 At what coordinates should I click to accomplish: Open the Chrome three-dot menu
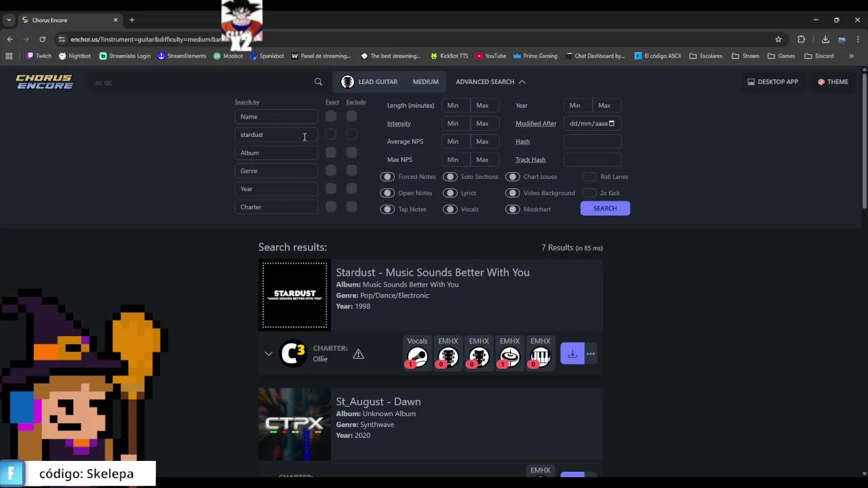coord(858,39)
